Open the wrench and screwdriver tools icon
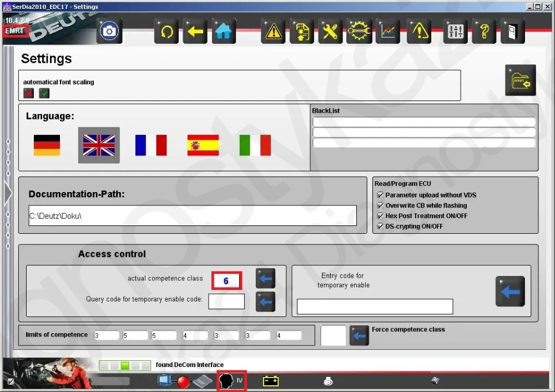Screen dimensions: 555x392 tap(330, 31)
